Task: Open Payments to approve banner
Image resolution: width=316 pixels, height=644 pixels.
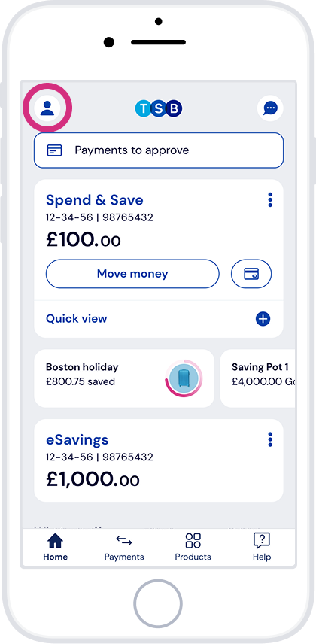Action: point(159,150)
